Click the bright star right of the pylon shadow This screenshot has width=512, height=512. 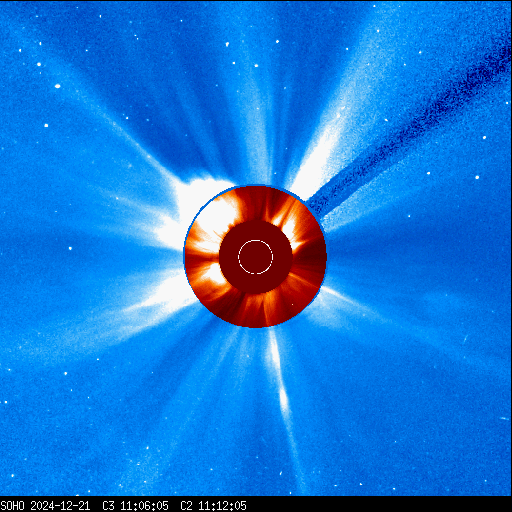pos(477,177)
